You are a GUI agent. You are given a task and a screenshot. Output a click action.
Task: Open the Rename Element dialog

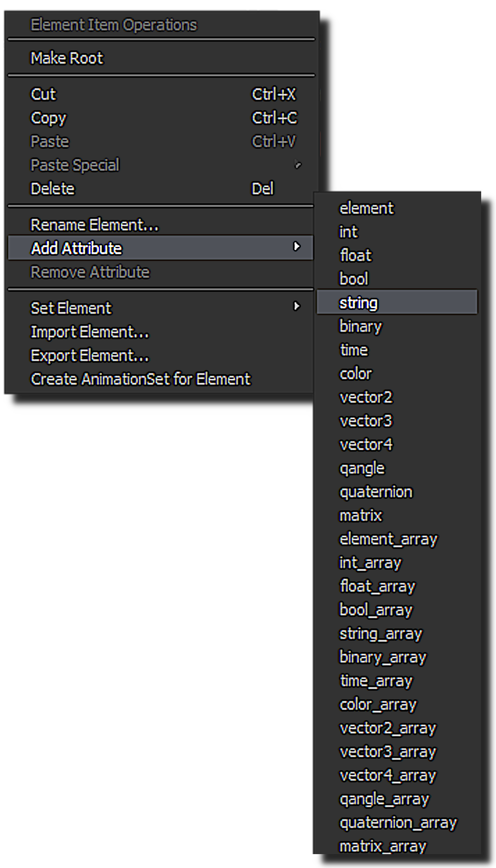tap(95, 225)
